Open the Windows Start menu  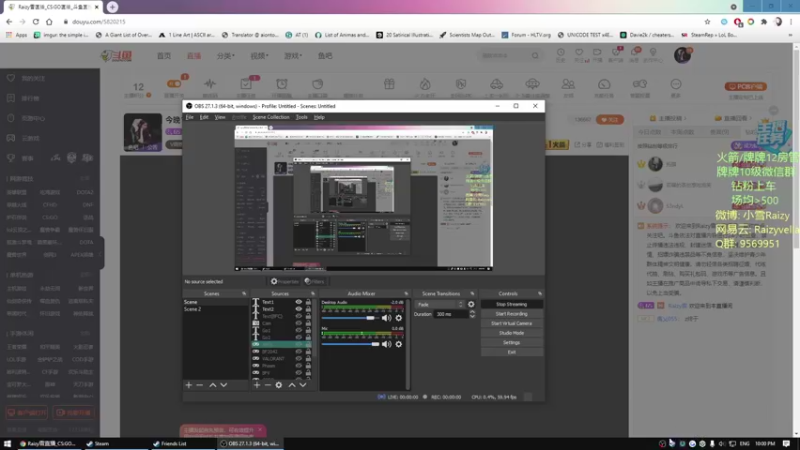coord(8,444)
